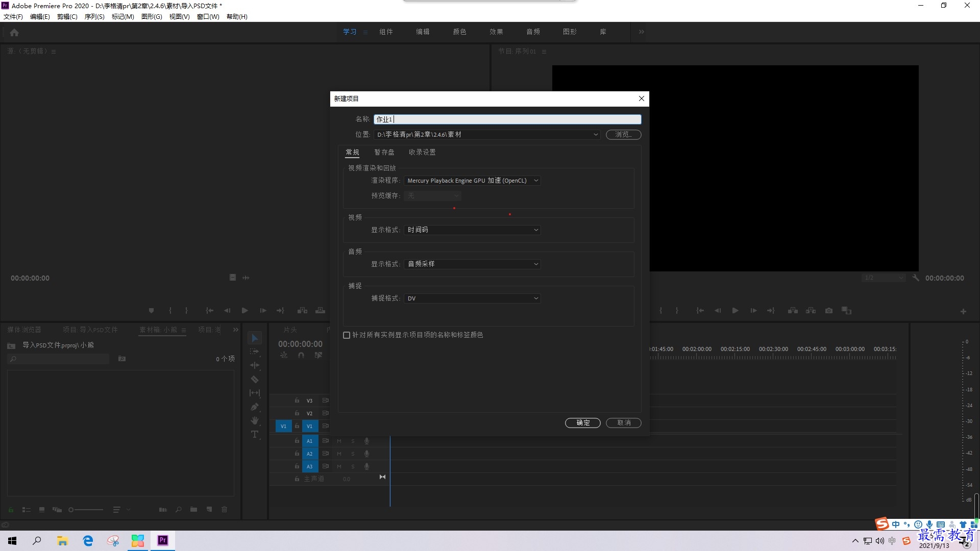Select the Razor tool
This screenshot has height=551, width=980.
[255, 379]
